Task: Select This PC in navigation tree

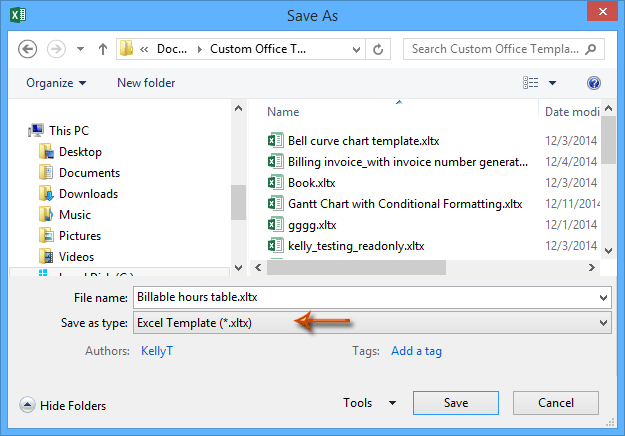Action: (69, 131)
